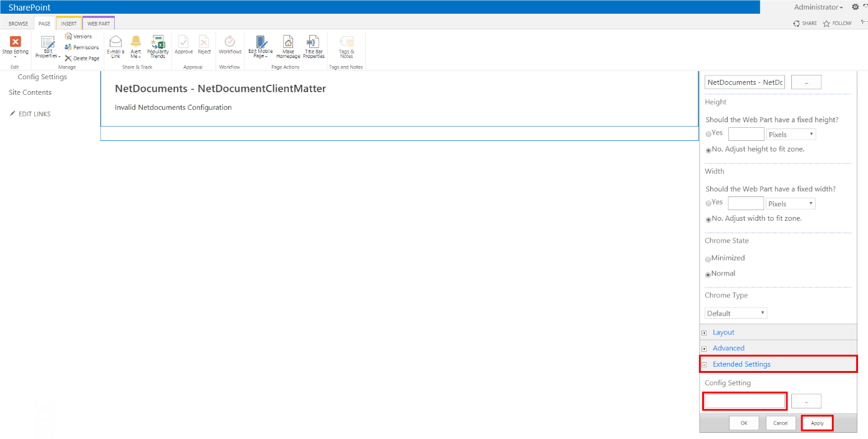The image size is (868, 439).
Task: Open page Versions history
Action: [78, 37]
